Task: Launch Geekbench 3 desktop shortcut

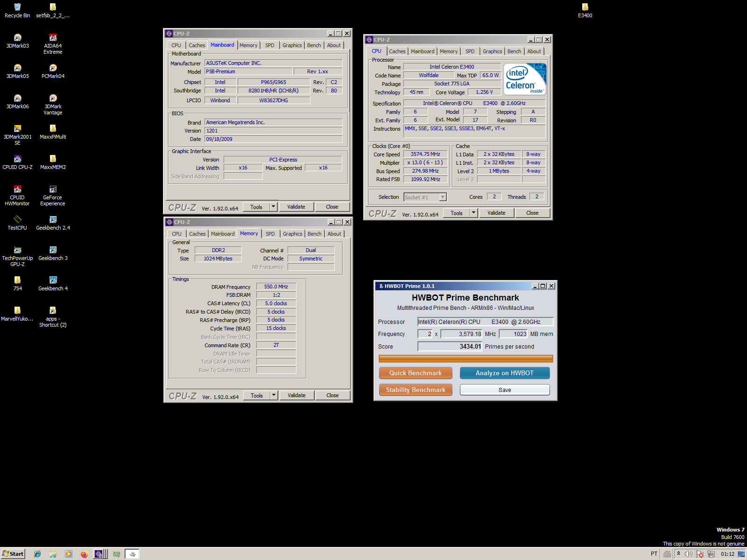Action: pyautogui.click(x=53, y=253)
